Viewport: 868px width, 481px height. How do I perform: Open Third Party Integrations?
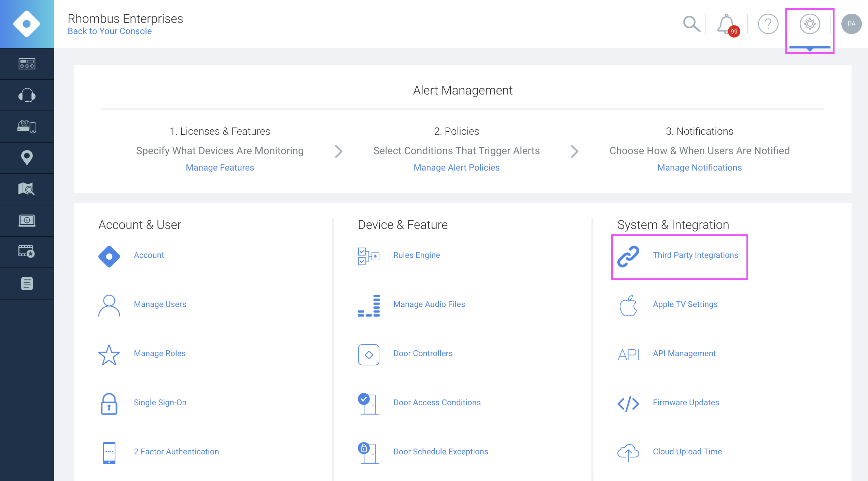(x=695, y=255)
